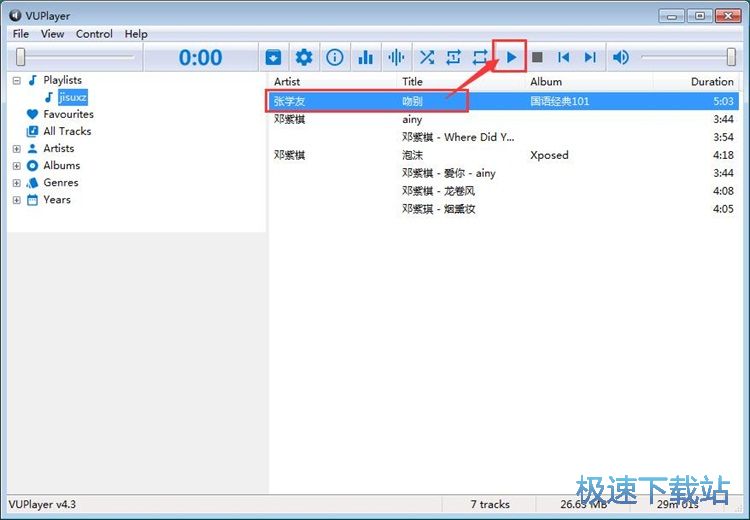Click the waveform conversion icon
This screenshot has width=750, height=520.
(x=396, y=57)
